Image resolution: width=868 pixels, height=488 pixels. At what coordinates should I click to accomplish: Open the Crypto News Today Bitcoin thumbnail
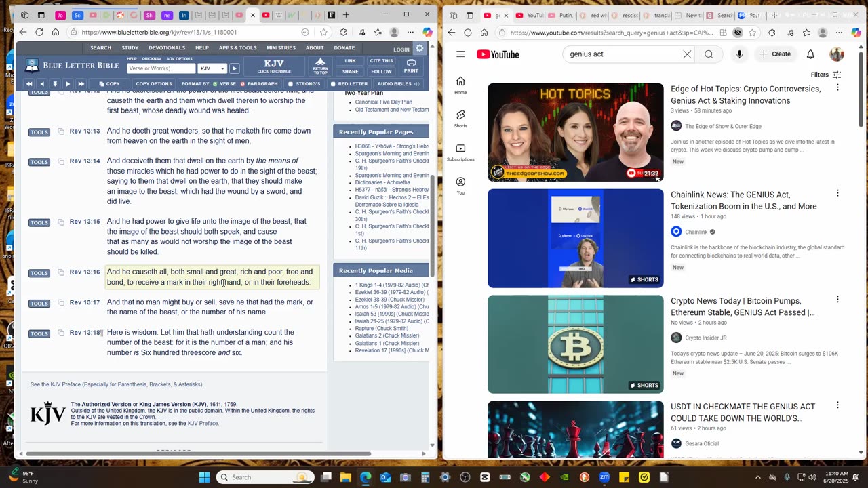point(576,344)
